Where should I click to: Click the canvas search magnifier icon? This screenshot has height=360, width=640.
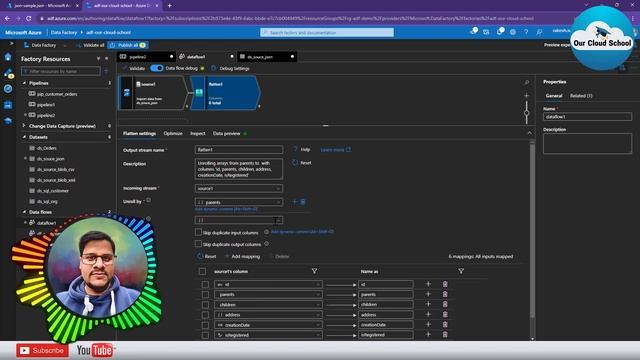527,82
